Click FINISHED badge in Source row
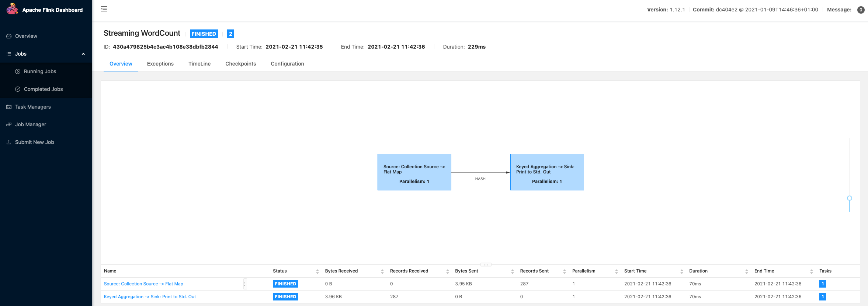Image resolution: width=868 pixels, height=306 pixels. point(285,284)
